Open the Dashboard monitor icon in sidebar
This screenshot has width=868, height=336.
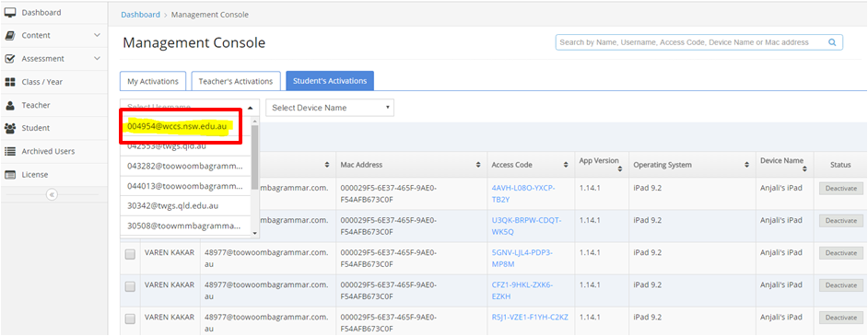[x=10, y=12]
